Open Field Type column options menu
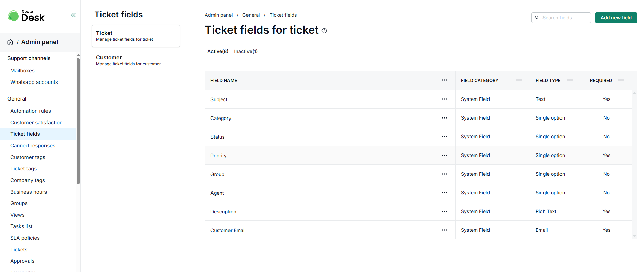 click(x=570, y=80)
